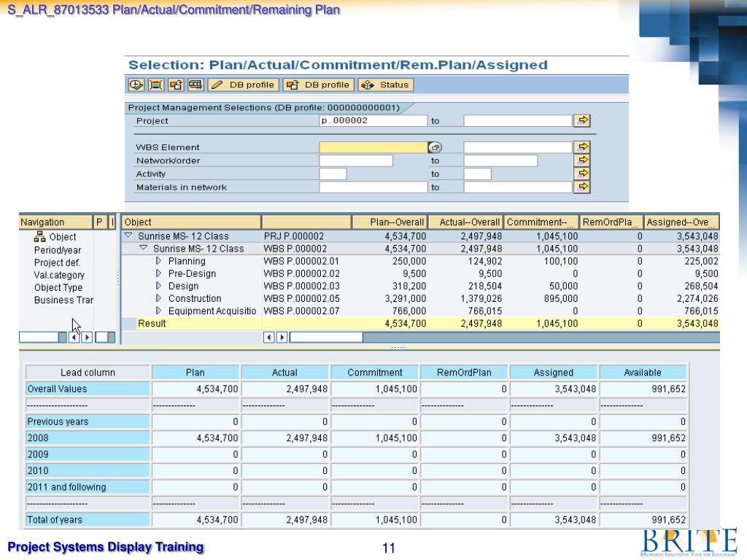Click the monitor icon before the pencil DB profile button
The height and width of the screenshot is (560, 747).
pyautogui.click(x=196, y=85)
